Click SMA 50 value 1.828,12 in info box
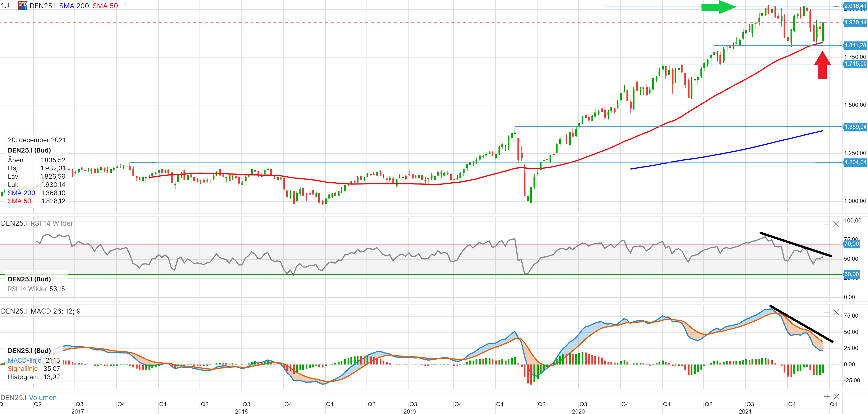The width and height of the screenshot is (868, 414). [x=53, y=201]
